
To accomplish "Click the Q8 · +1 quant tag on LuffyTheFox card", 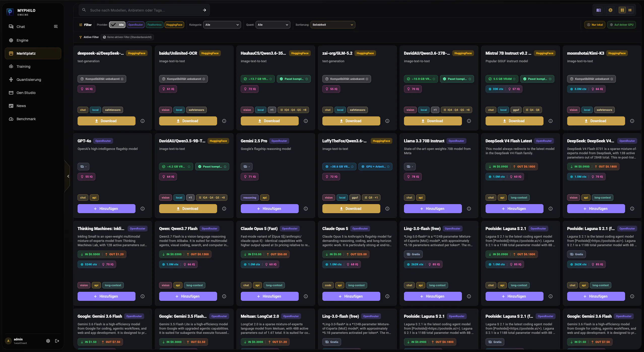I will point(371,198).
